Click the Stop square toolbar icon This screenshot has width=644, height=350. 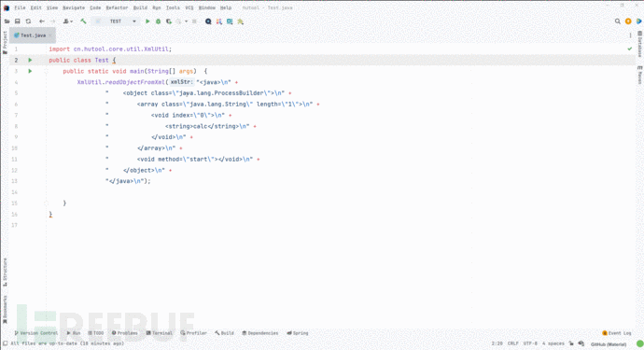(x=194, y=21)
